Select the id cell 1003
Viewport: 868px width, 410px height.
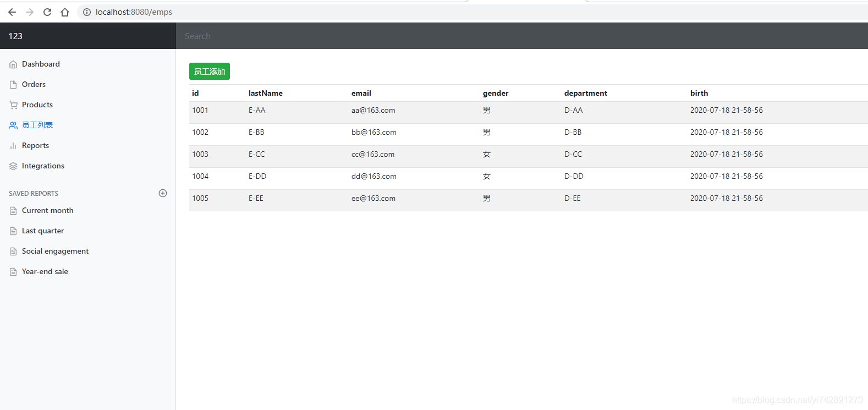200,154
